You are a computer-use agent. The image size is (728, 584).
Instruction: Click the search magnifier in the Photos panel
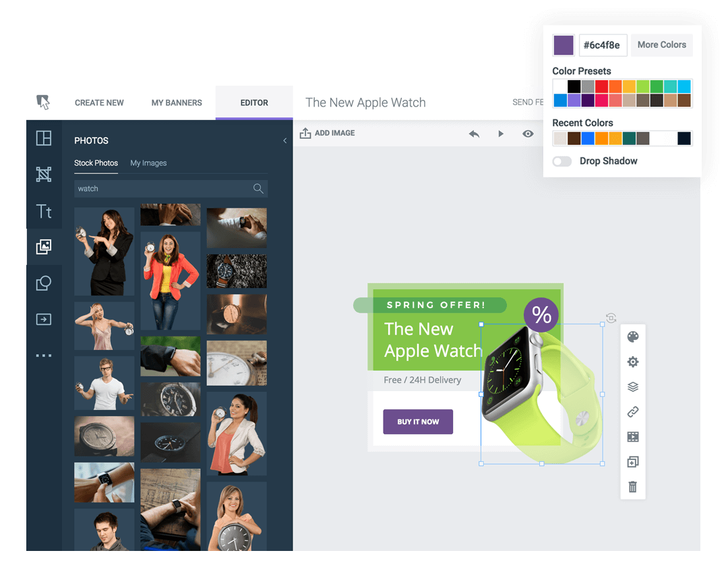coord(258,188)
